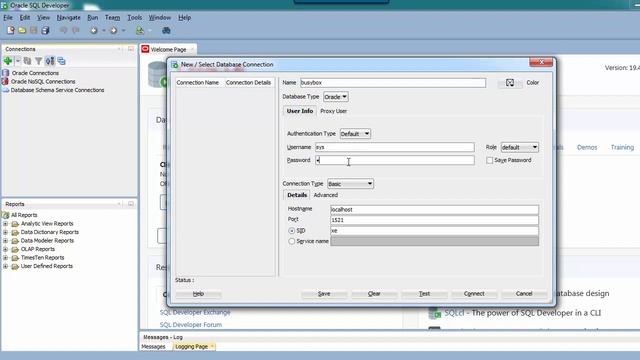The width and height of the screenshot is (640, 360).
Task: Switch to the Messages tab
Action: point(153,347)
